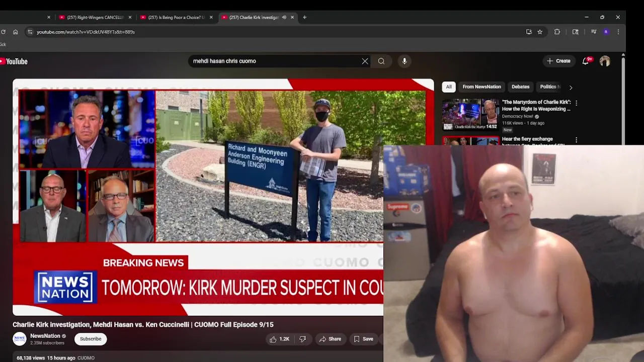The image size is (644, 362).
Task: Clear the search query with X
Action: 365,61
